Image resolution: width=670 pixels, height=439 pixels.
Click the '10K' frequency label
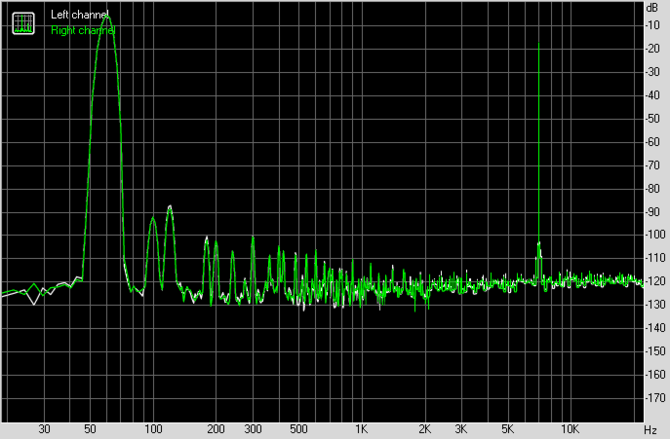(x=570, y=429)
